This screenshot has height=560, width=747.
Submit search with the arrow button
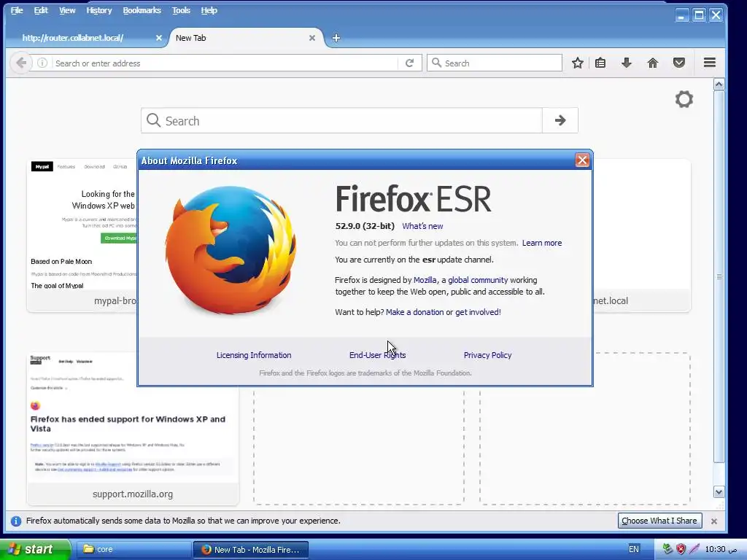(x=560, y=120)
